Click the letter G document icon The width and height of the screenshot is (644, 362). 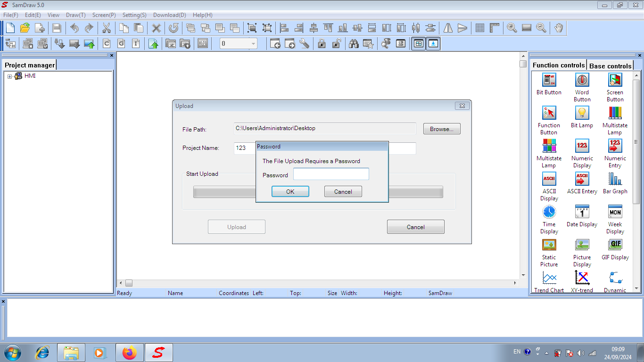tap(121, 44)
